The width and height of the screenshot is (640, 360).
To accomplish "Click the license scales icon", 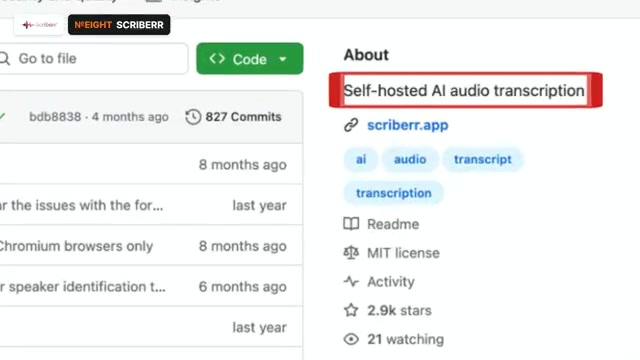I will (x=351, y=253).
